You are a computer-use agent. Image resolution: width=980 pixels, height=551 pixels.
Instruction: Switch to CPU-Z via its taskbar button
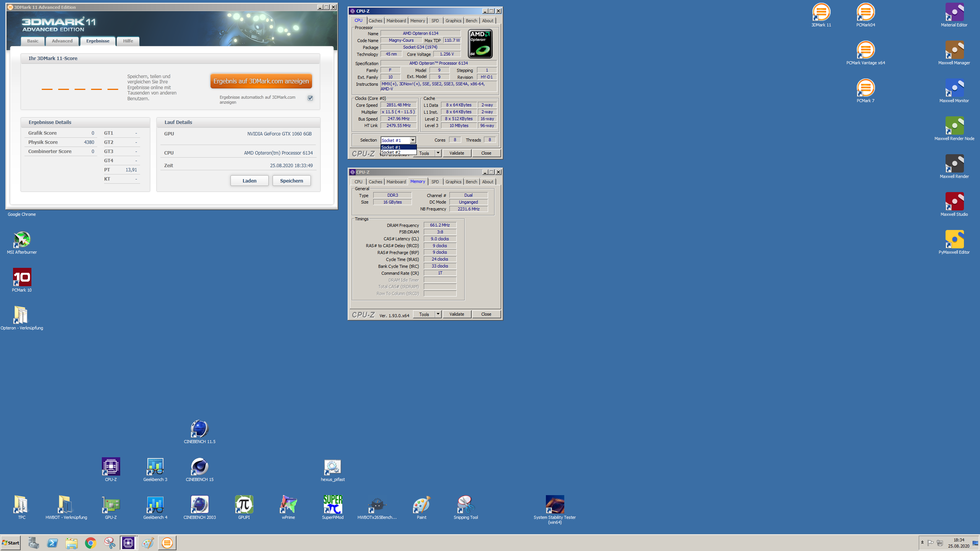(x=128, y=543)
